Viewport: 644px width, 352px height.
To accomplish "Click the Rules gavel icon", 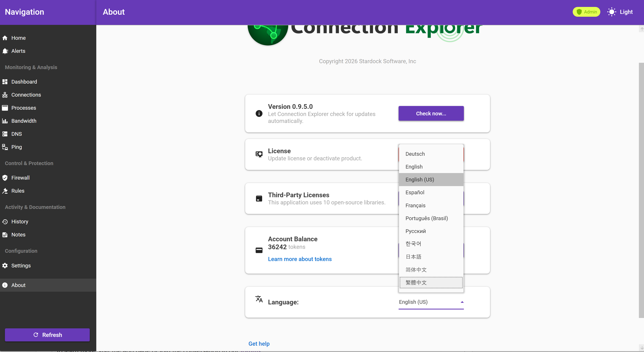I will pos(5,191).
